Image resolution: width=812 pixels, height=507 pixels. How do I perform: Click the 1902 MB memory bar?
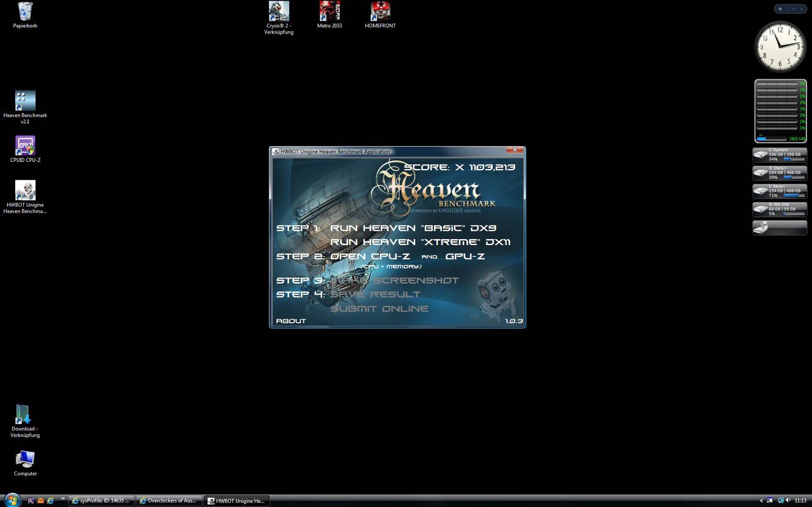click(x=772, y=139)
